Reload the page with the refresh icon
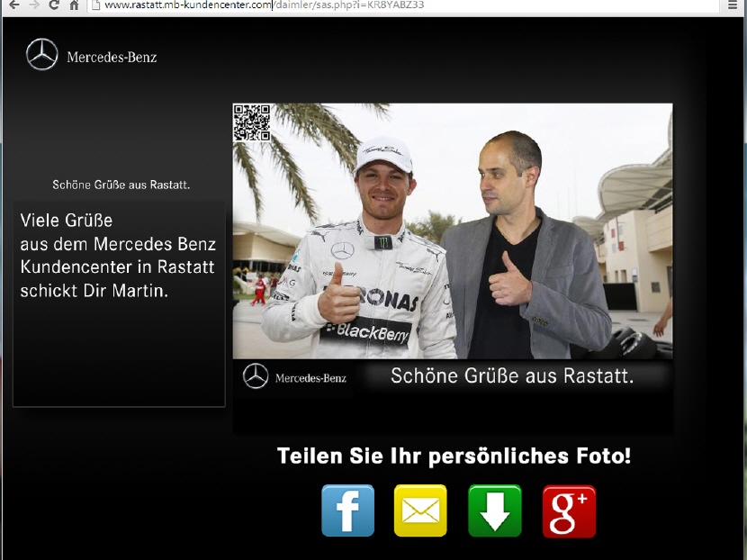 click(x=54, y=5)
